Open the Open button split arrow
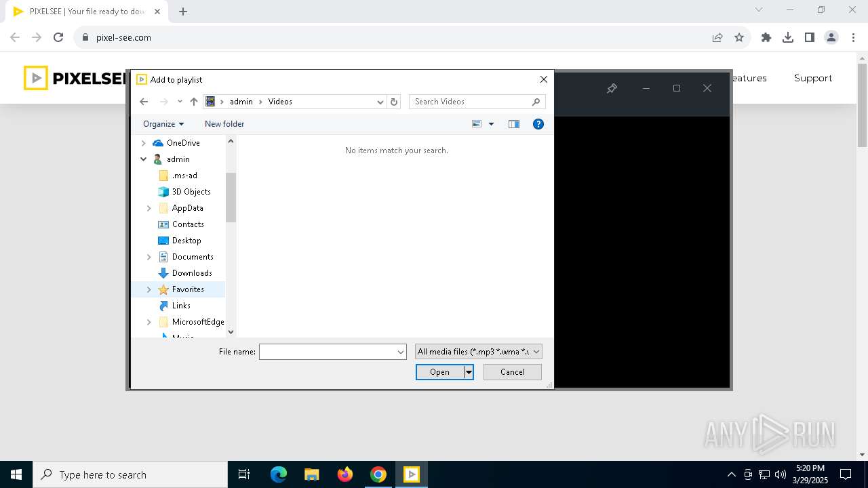868x488 pixels. tap(469, 372)
